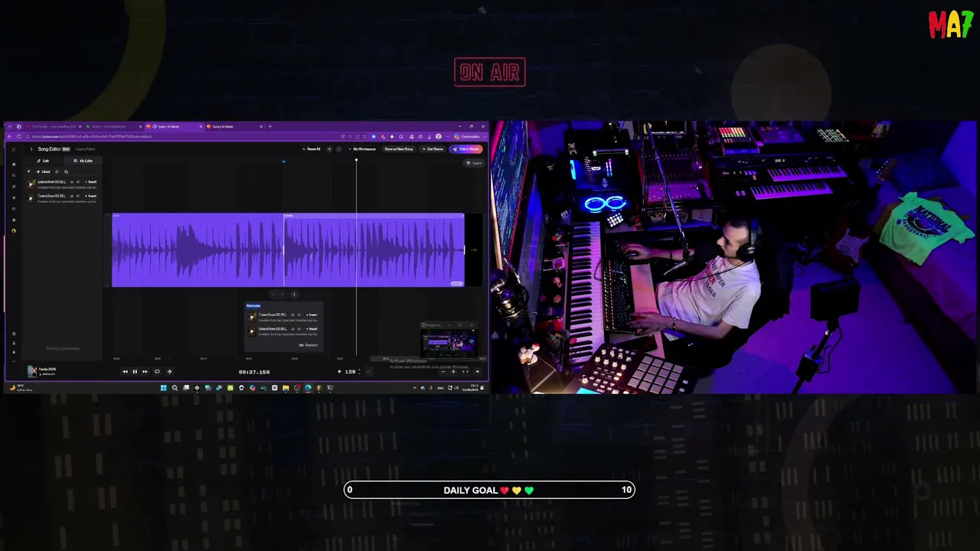Refresh the edits list
This screenshot has height=551, width=980.
point(58,171)
